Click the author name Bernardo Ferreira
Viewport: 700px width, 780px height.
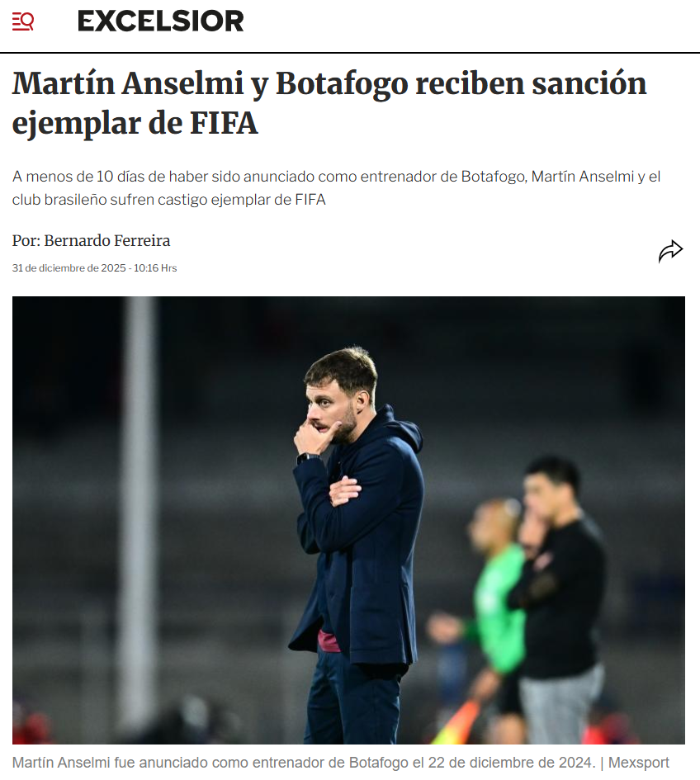click(x=107, y=241)
